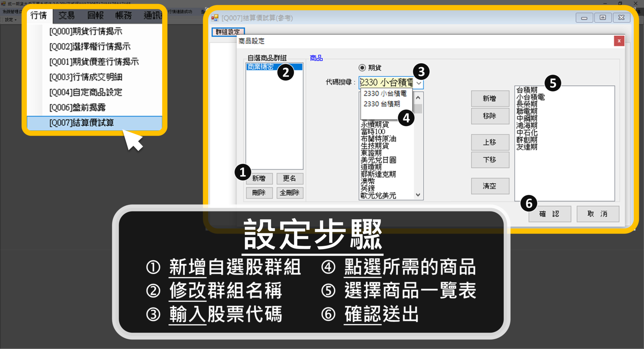
Task: Select 那斯達克期 in product list
Action: pos(378,174)
